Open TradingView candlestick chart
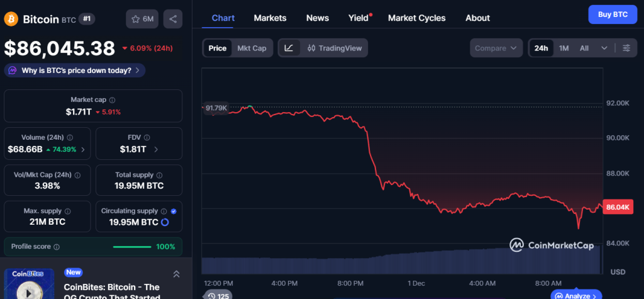This screenshot has height=299, width=644. coord(335,48)
